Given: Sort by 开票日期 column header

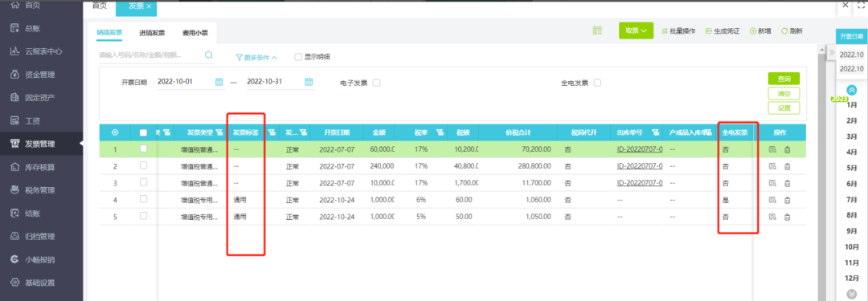Looking at the screenshot, I should (x=337, y=132).
